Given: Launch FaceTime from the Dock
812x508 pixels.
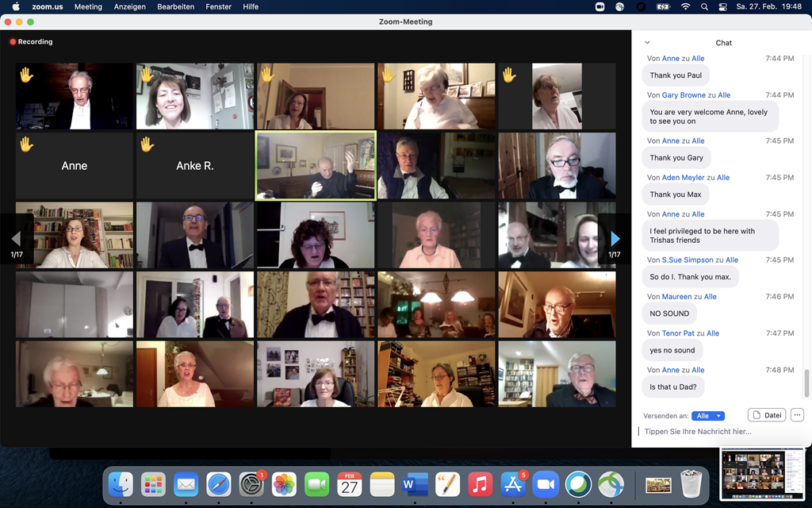Looking at the screenshot, I should (x=317, y=484).
